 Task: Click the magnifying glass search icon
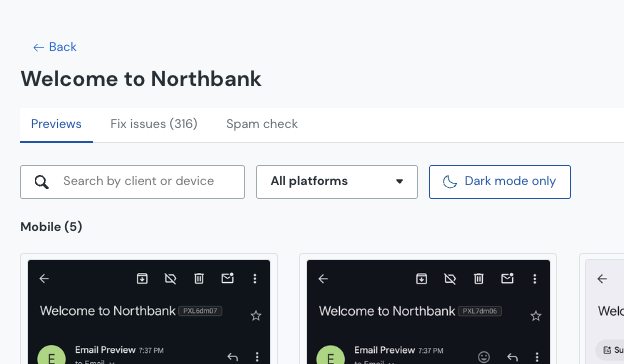pos(41,182)
